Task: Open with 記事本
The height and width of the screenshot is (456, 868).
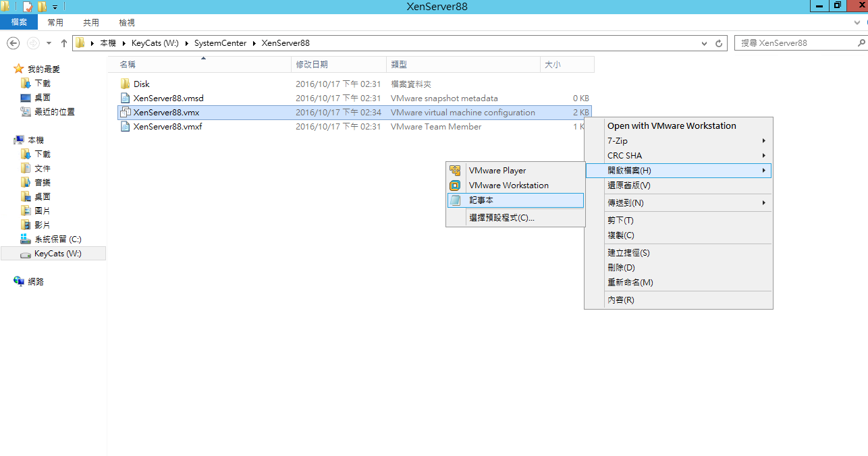Action: click(x=516, y=200)
